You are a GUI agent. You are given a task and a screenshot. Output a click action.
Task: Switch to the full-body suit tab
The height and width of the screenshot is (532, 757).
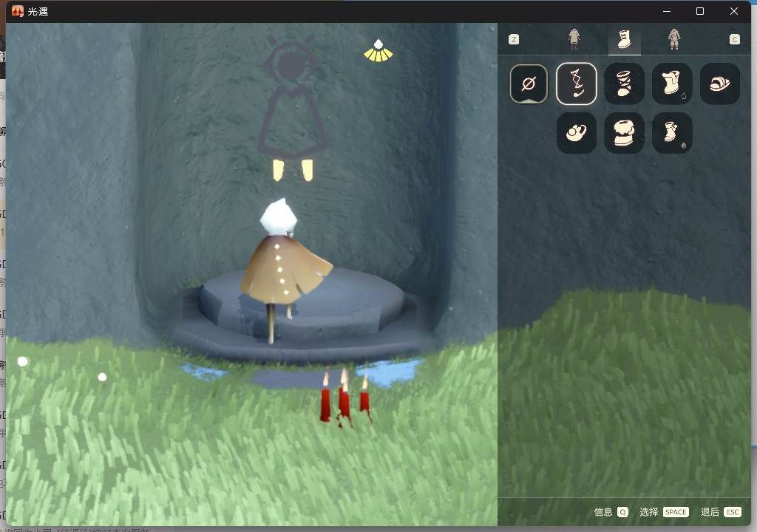(x=674, y=39)
